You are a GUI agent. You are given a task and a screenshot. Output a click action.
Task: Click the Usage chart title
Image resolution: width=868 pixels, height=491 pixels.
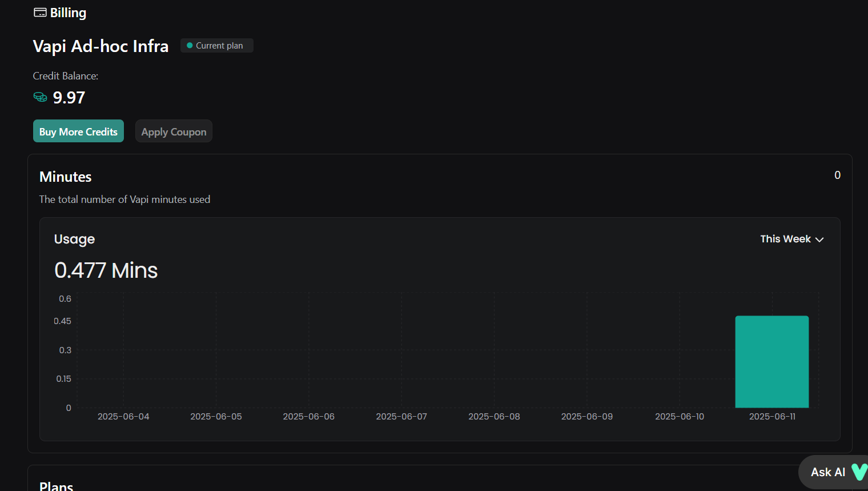coord(75,239)
